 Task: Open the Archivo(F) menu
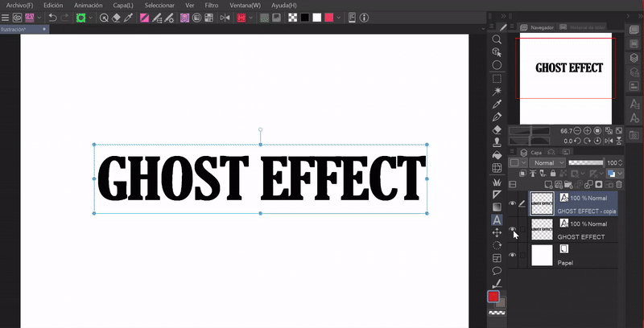click(19, 6)
